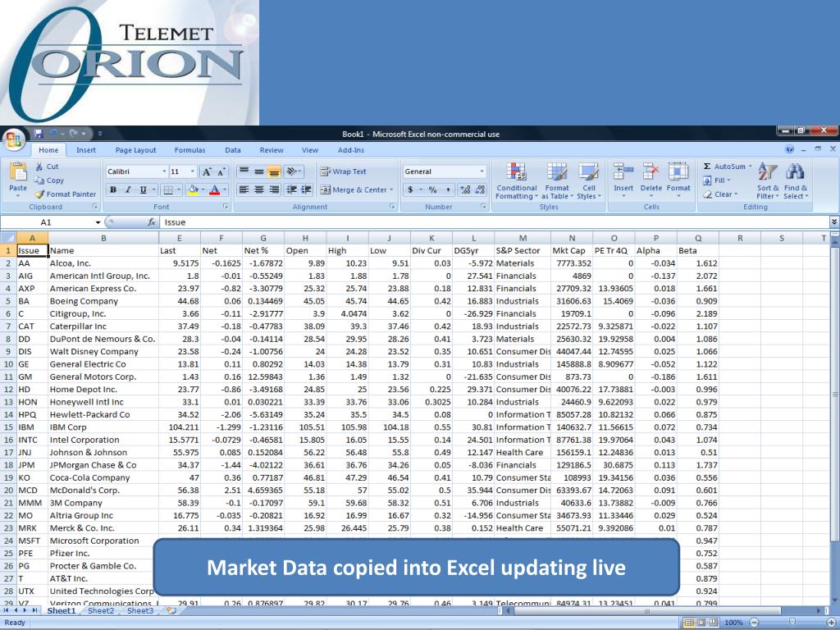
Task: Switch to the Insert ribbon tab
Action: point(85,150)
